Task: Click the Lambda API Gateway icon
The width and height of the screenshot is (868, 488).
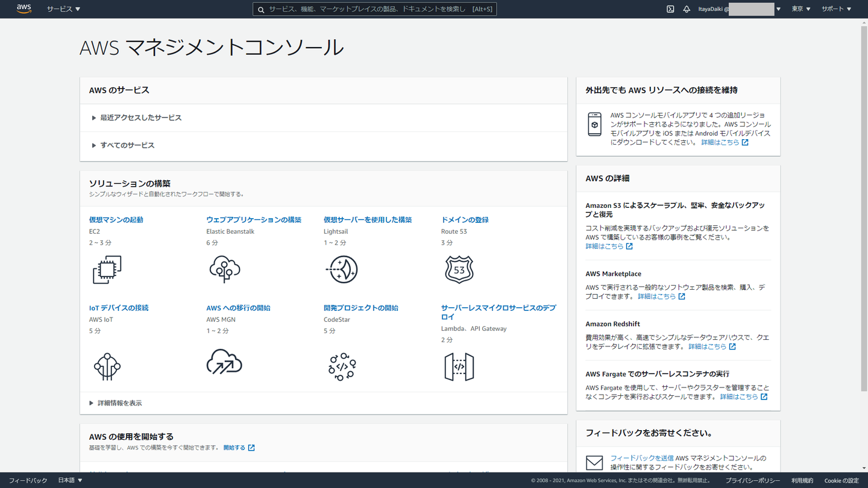Action: point(459,366)
